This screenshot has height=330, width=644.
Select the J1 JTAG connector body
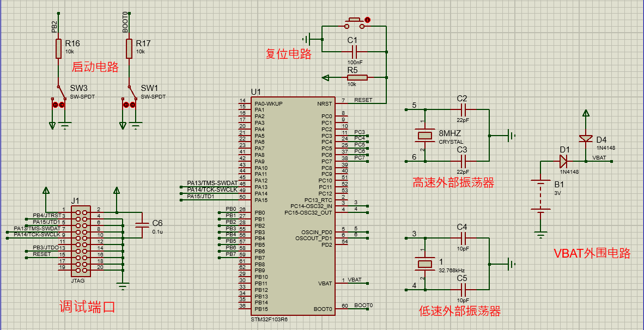[81, 241]
